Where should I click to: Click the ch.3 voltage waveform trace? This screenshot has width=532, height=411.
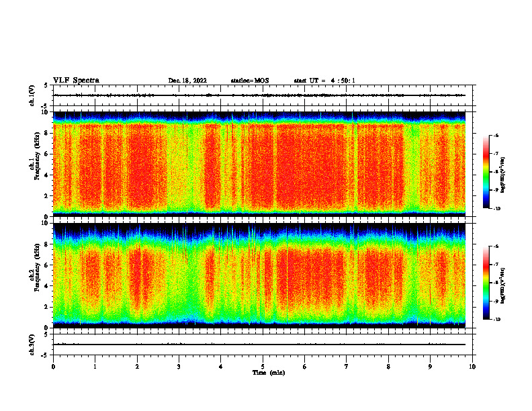point(259,345)
